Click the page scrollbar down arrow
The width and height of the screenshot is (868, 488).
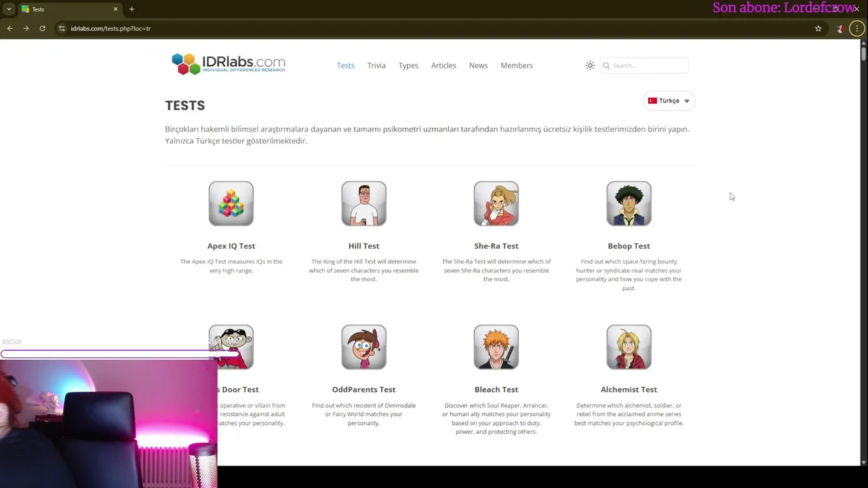(863, 462)
